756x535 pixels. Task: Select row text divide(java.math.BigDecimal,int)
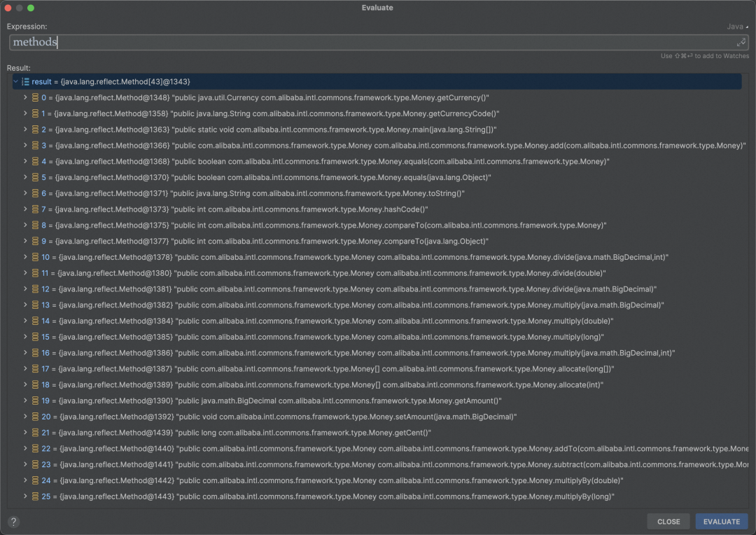[x=610, y=257]
